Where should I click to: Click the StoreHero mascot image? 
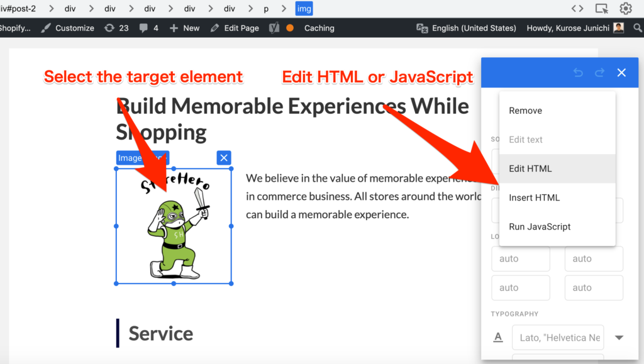point(174,226)
